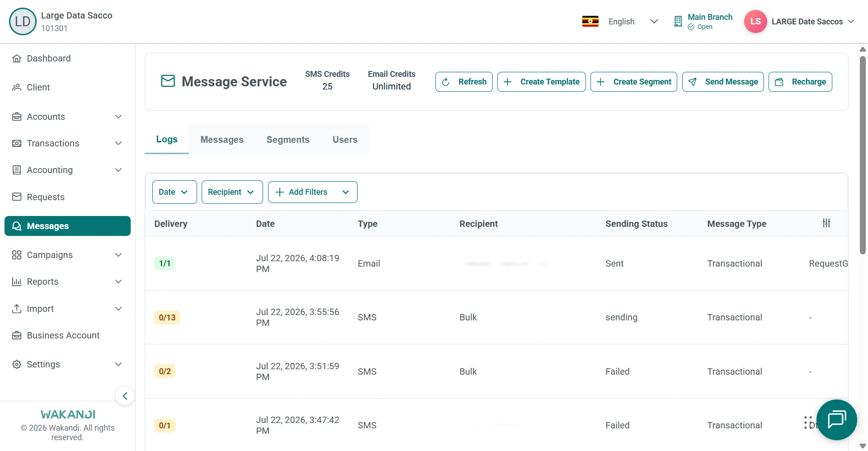This screenshot has width=868, height=451.
Task: Click the Accounting ledger icon
Action: pyautogui.click(x=17, y=170)
